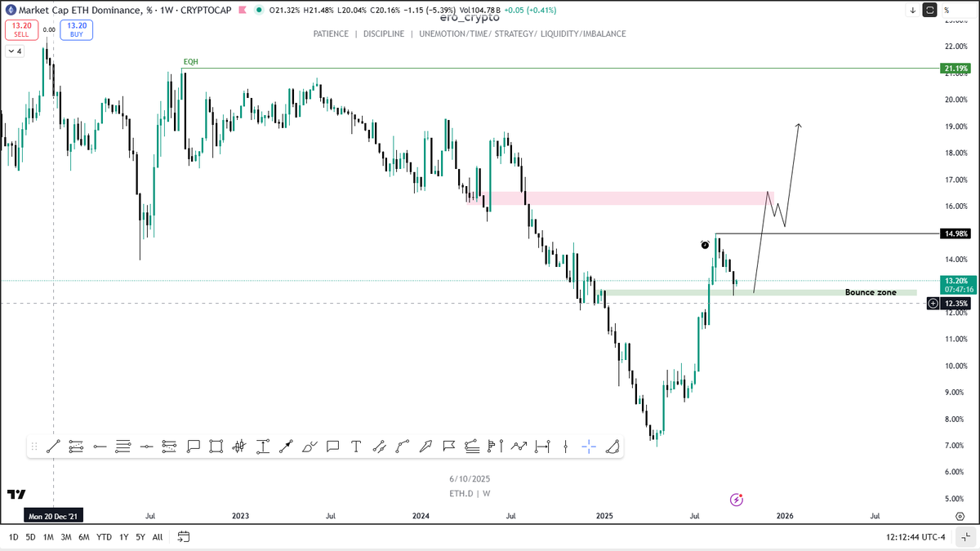The width and height of the screenshot is (980, 551).
Task: Select the YTD time range
Action: coord(104,537)
